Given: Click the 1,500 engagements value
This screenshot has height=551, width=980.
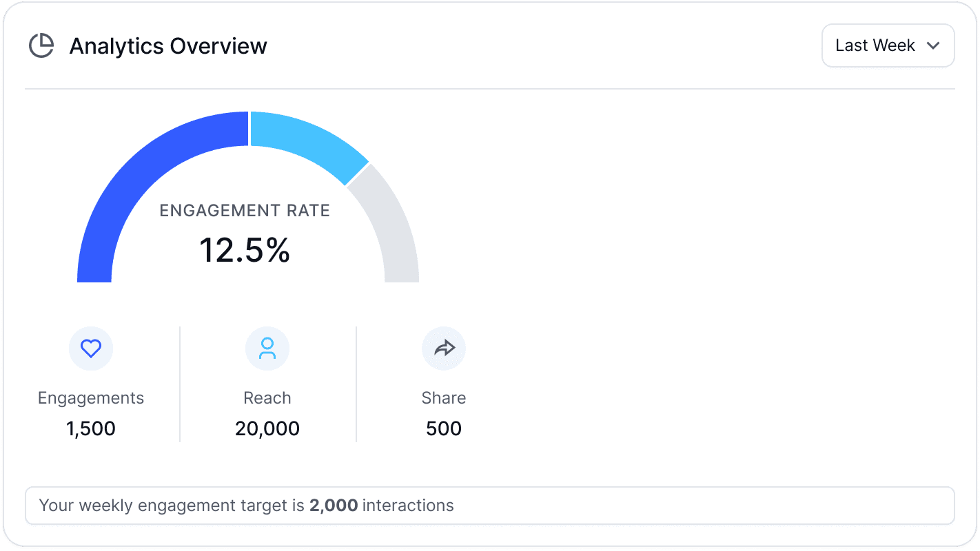Looking at the screenshot, I should (x=91, y=428).
